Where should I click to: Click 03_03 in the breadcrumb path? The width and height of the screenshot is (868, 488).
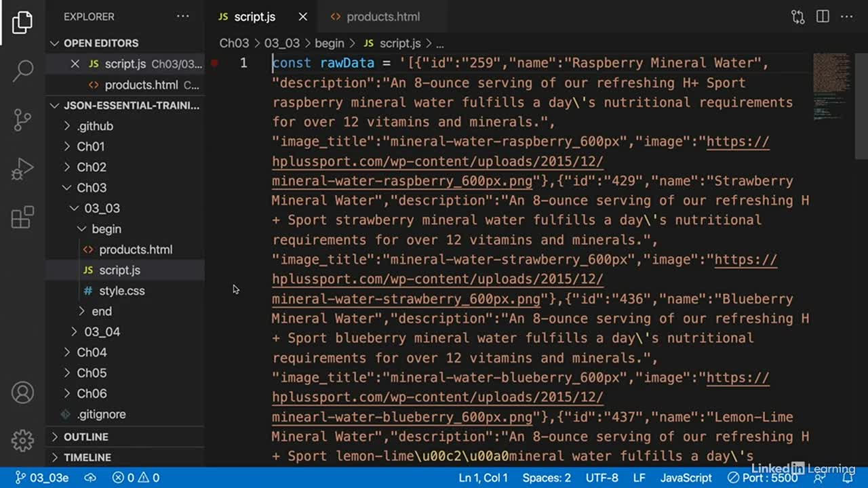(x=281, y=43)
